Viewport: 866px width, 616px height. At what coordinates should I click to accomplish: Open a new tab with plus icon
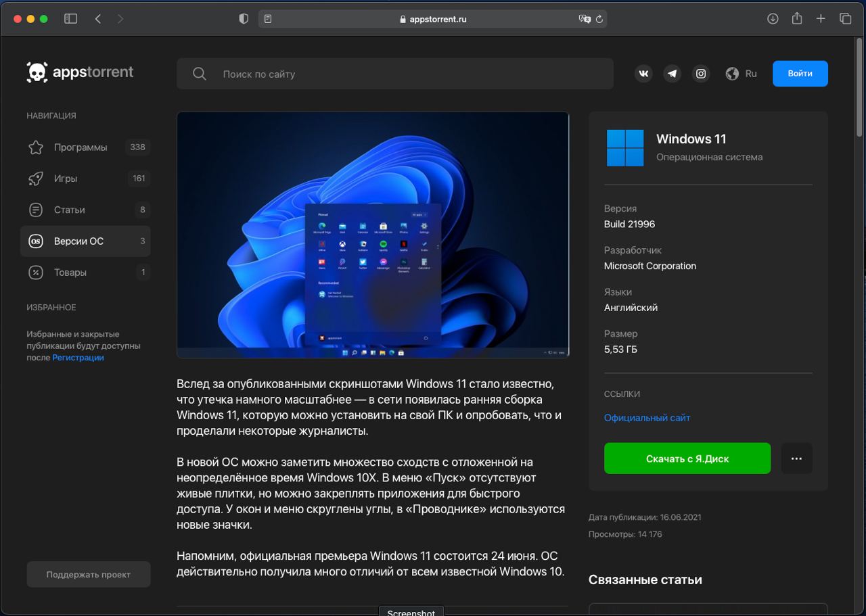(x=821, y=19)
